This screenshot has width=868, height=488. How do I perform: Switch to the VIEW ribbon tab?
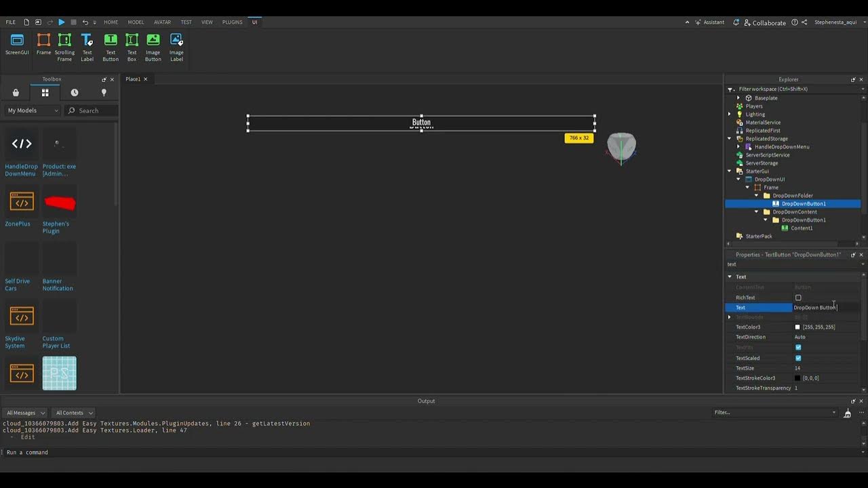[x=207, y=22]
